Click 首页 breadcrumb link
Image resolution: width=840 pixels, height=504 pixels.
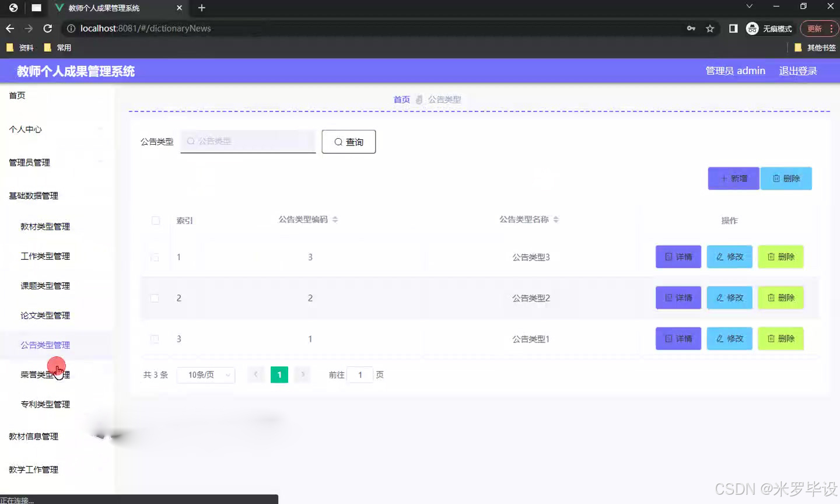401,100
